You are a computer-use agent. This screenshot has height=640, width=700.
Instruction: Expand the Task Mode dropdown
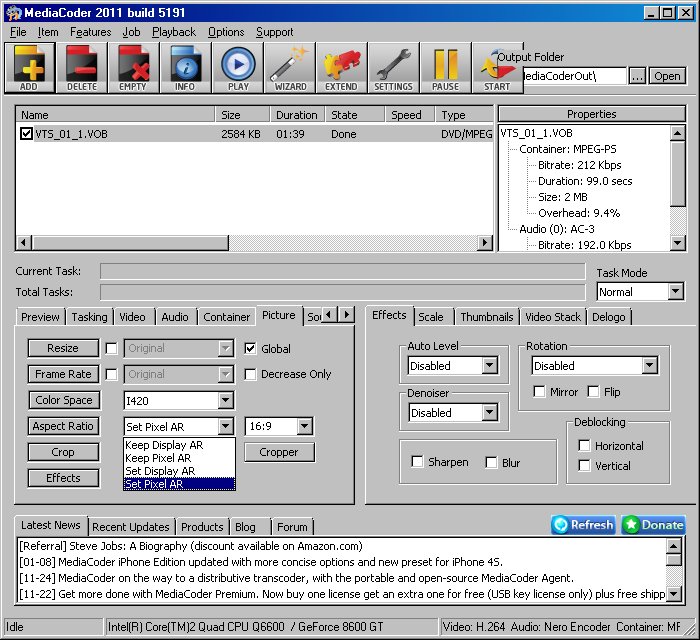673,292
